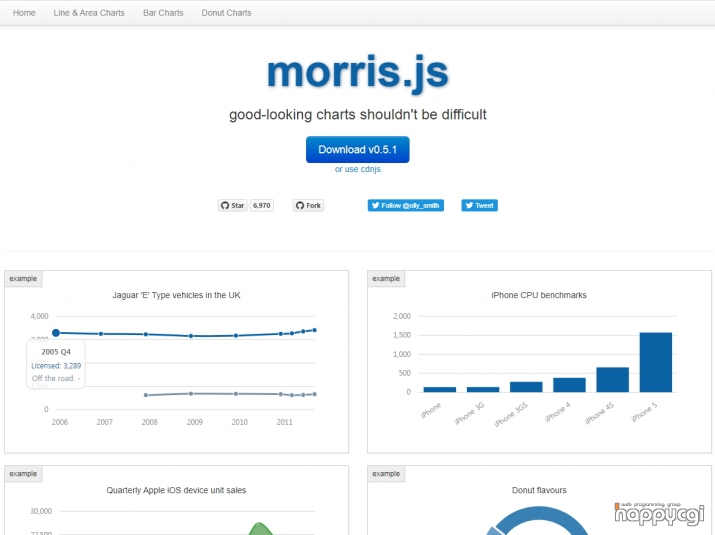Click the GitHub Star button

coord(233,206)
